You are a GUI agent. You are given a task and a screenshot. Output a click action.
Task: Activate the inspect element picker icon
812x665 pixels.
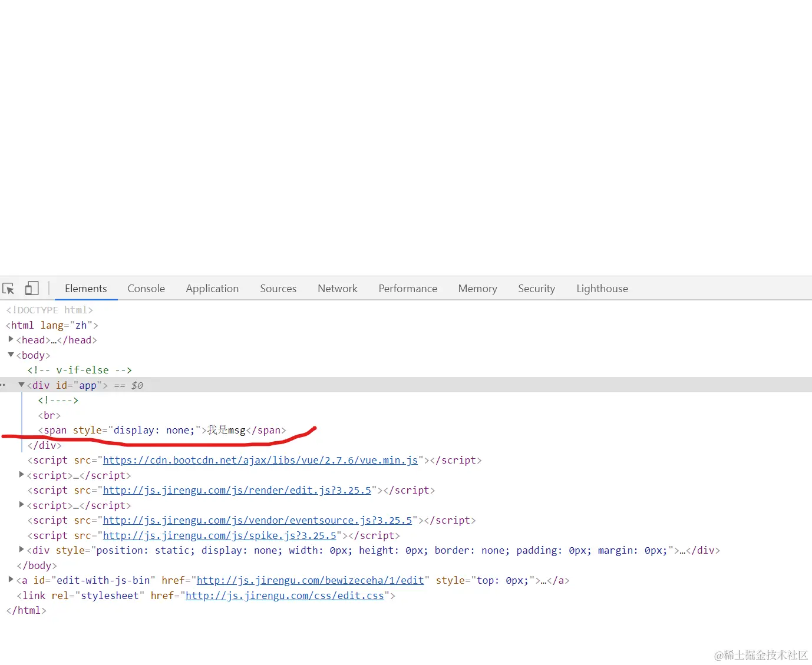tap(8, 289)
